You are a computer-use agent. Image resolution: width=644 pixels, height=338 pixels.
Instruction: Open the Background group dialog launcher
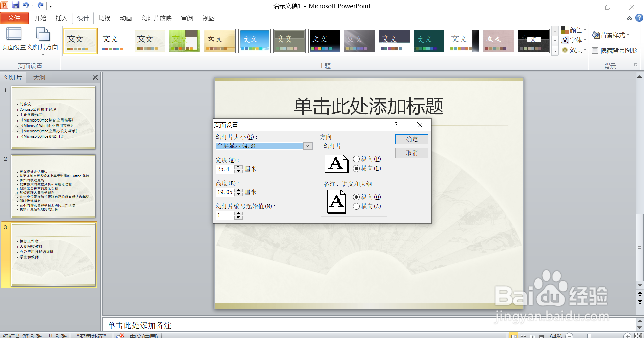coord(636,65)
